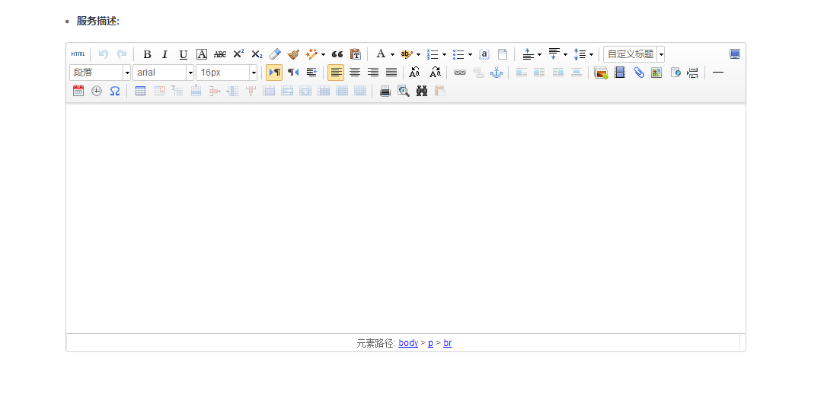Image resolution: width=824 pixels, height=415 pixels.
Task: Insert a video with the film icon
Action: click(620, 72)
